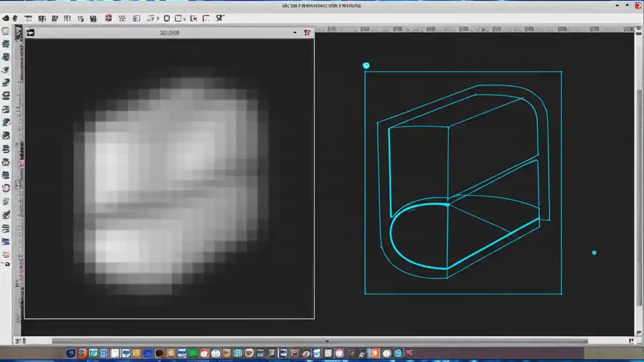This screenshot has height=362, width=644.
Task: Toggle the cyan selection handle above the drawing
Action: [x=366, y=65]
